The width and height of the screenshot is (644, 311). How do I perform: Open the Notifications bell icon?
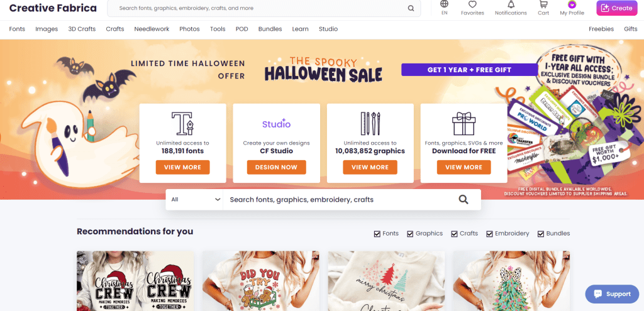(511, 4)
